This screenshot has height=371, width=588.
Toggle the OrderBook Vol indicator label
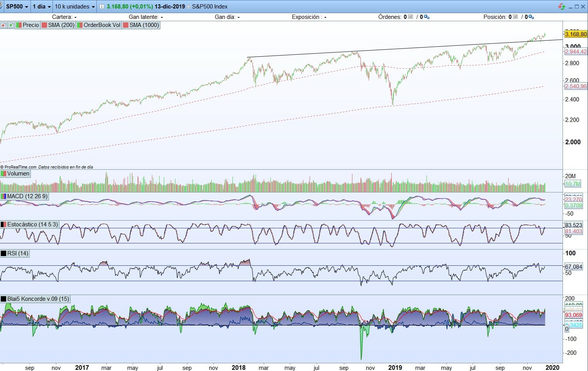pos(99,25)
